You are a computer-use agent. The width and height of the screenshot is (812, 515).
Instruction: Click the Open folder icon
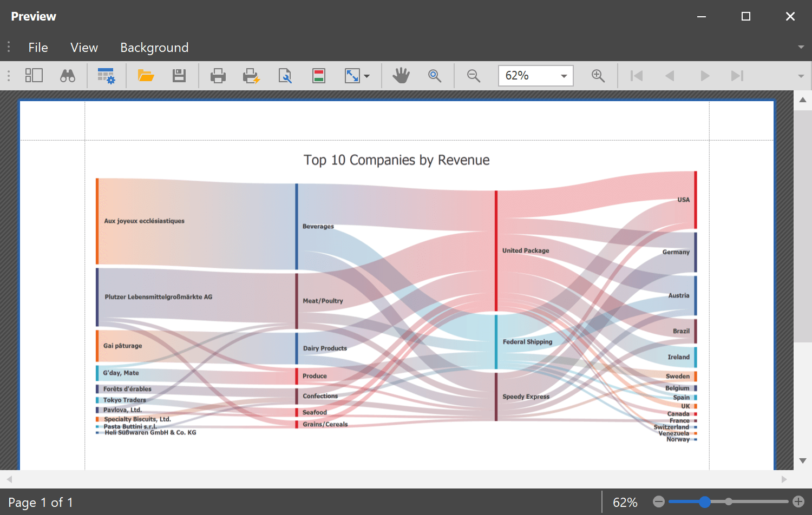(146, 76)
